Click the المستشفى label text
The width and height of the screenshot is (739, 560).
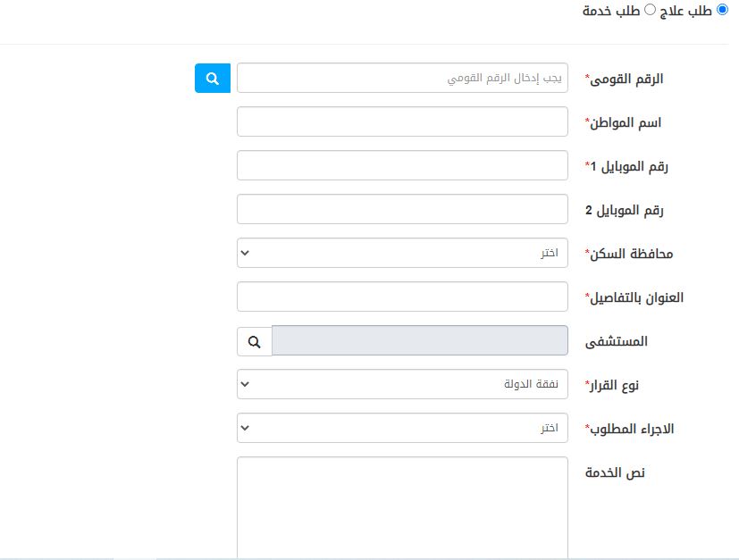click(x=617, y=341)
